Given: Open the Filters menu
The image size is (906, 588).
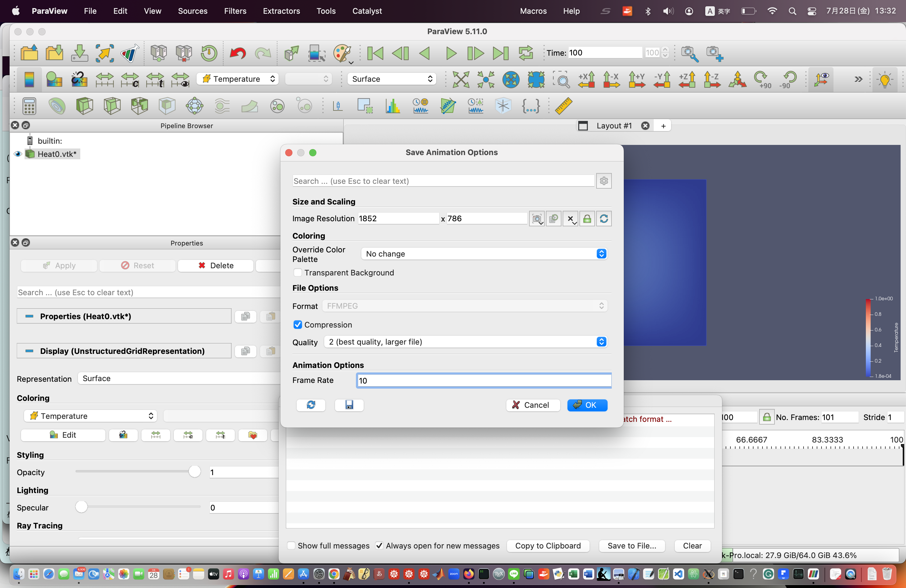Looking at the screenshot, I should point(235,11).
